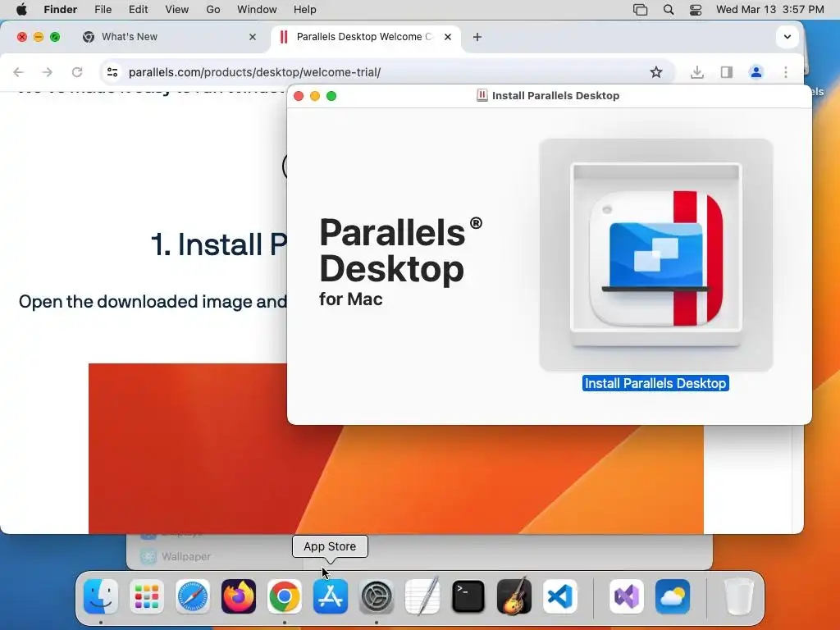Zoom the Install Parallels Desktop window
The width and height of the screenshot is (840, 630).
point(331,96)
